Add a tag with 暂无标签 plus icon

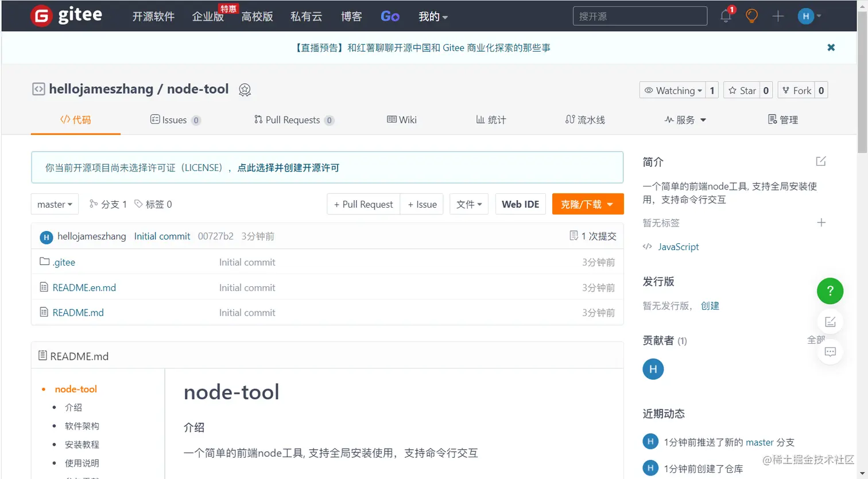pyautogui.click(x=821, y=223)
